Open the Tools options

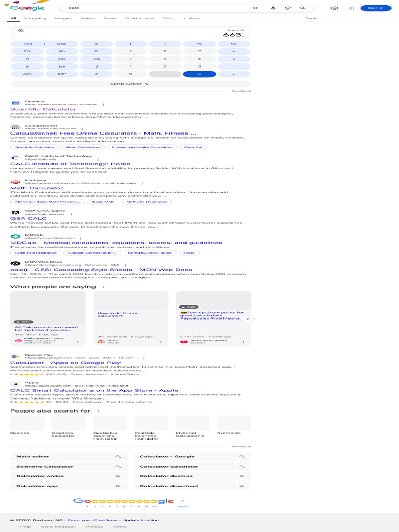click(x=312, y=18)
